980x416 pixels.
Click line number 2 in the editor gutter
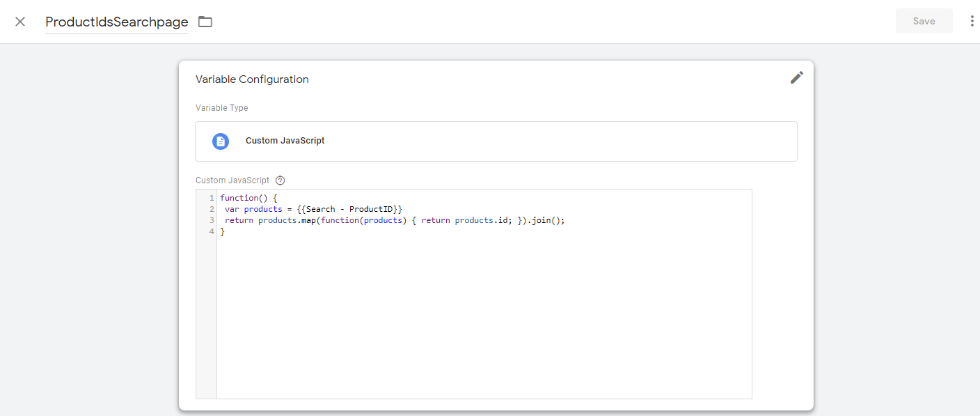pos(212,209)
